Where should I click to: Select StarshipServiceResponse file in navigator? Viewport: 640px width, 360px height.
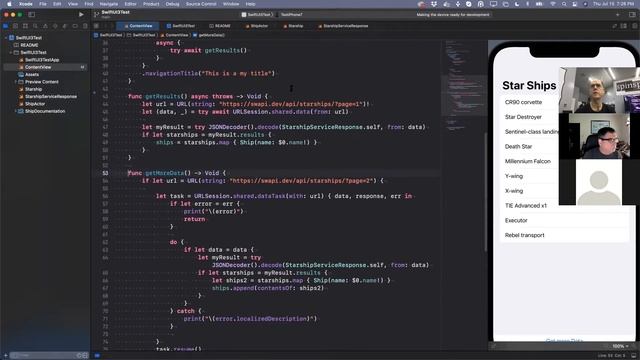[x=48, y=96]
